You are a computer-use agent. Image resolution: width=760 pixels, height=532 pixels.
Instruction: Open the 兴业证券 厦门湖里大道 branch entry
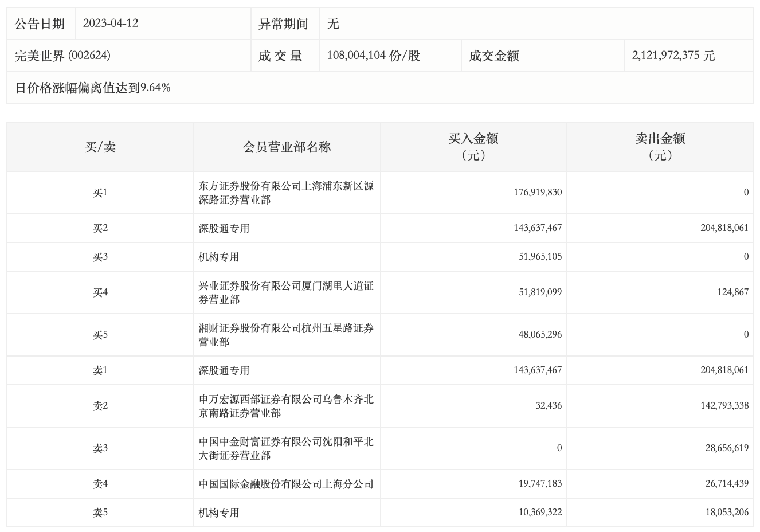pos(286,292)
